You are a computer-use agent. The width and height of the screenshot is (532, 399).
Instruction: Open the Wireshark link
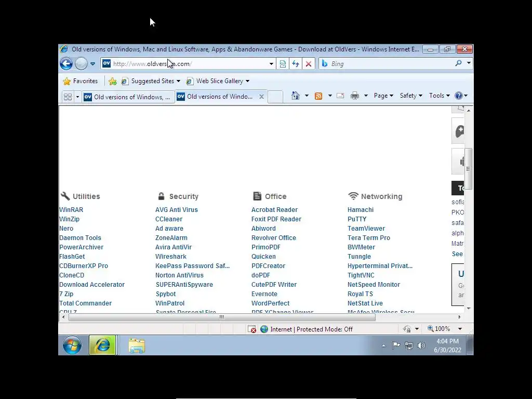(170, 257)
